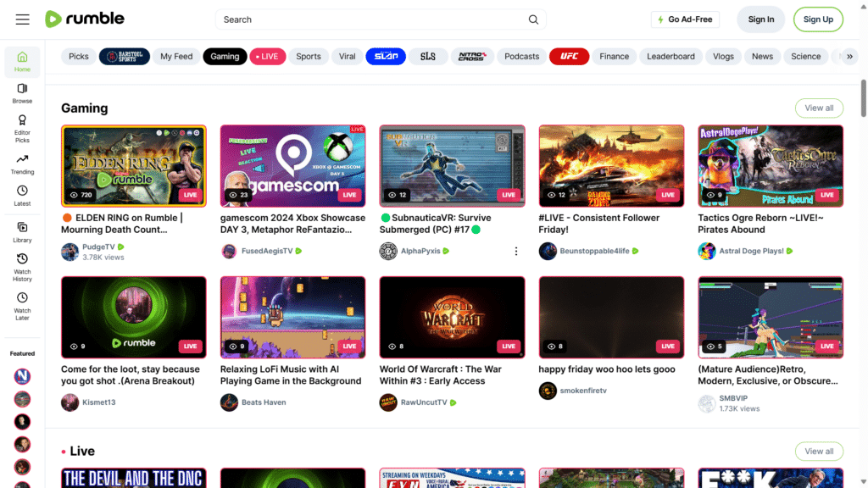Open the World of Warcraft video thumbnail
Image resolution: width=868 pixels, height=488 pixels.
[452, 318]
